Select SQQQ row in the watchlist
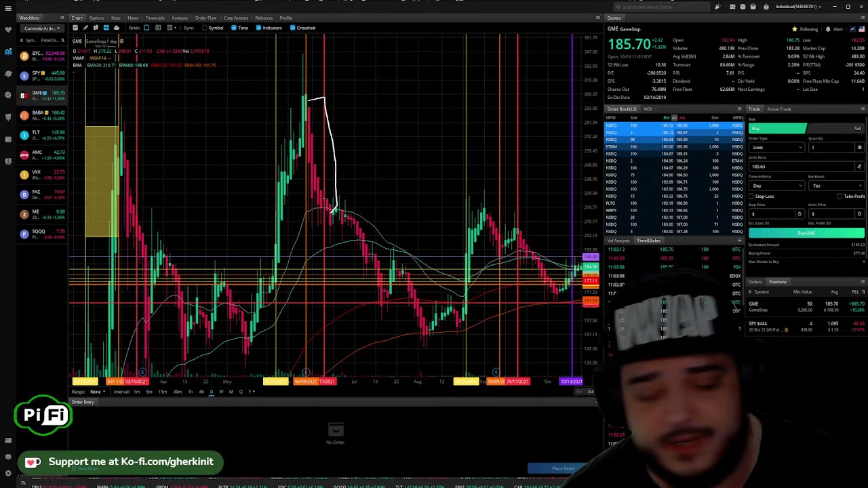 (43, 234)
